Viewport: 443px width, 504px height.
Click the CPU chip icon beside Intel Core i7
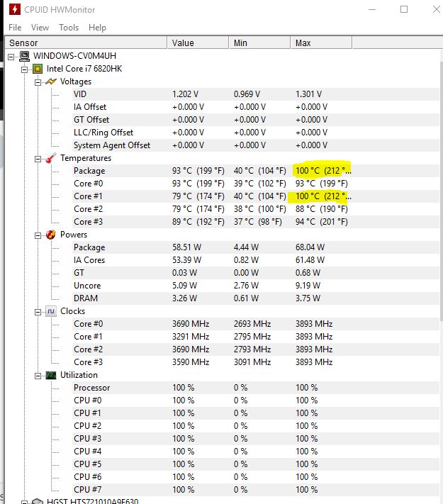38,69
